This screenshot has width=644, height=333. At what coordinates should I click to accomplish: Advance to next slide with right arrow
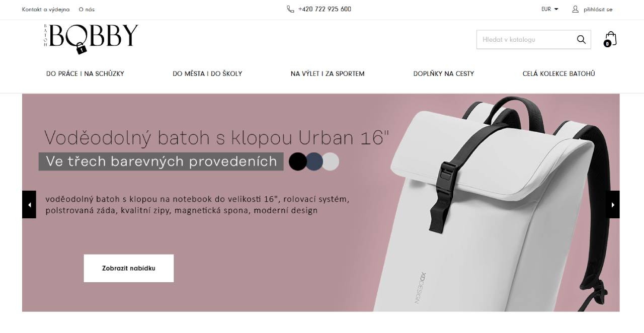click(x=612, y=205)
